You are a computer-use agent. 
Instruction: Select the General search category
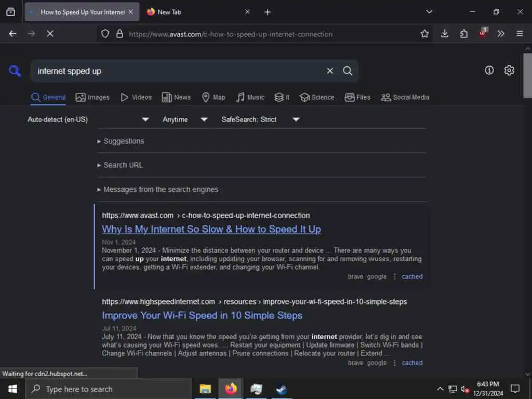coord(48,97)
